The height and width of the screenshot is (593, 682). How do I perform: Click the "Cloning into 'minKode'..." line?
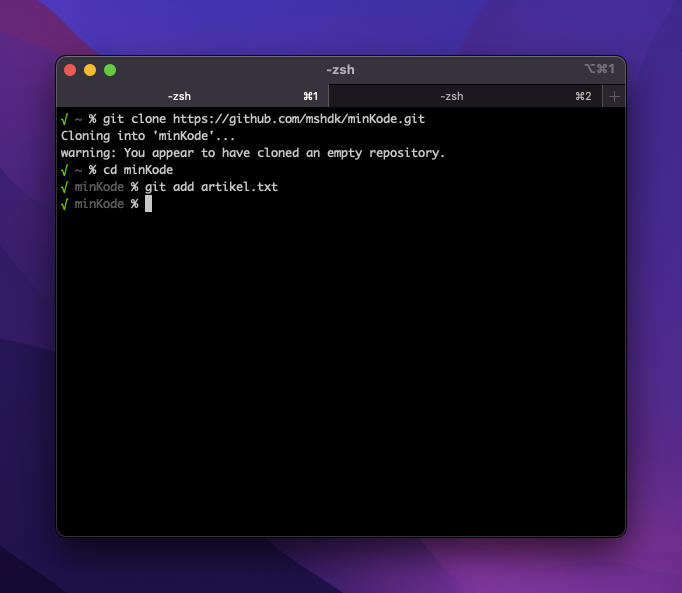click(x=148, y=136)
